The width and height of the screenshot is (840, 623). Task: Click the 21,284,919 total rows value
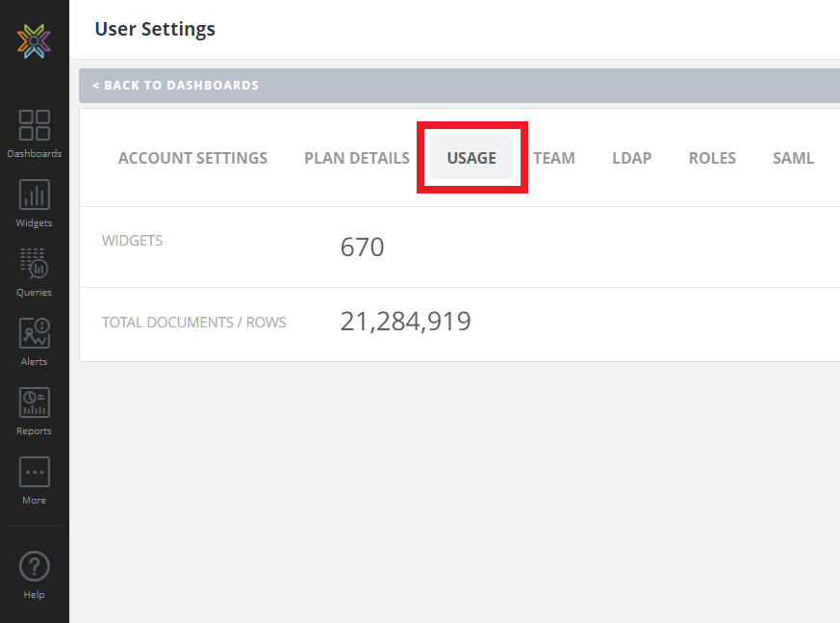click(405, 322)
